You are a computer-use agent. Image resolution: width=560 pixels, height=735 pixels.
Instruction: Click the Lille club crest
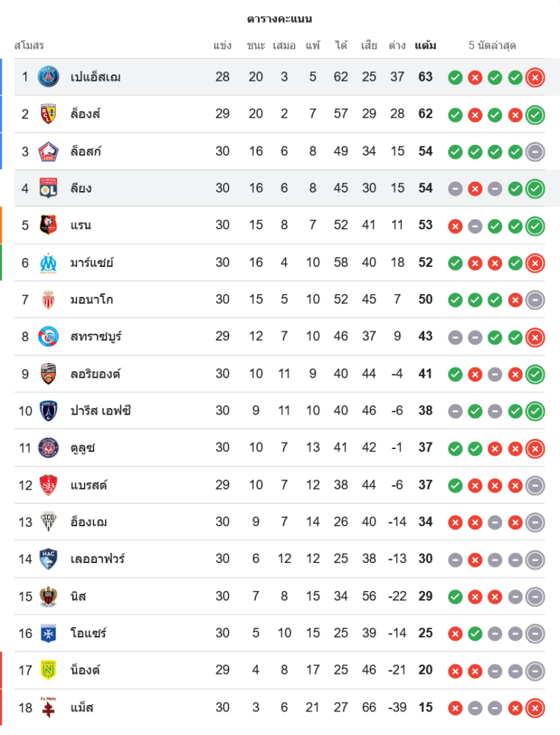coord(49,151)
